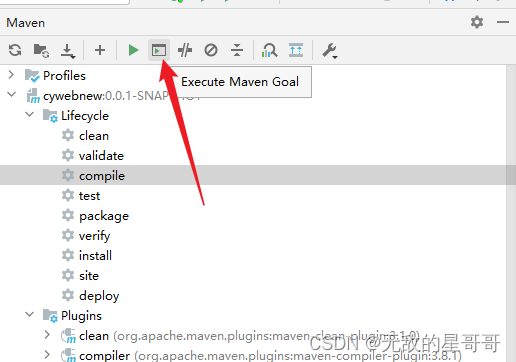Select the Lifecycle folder
This screenshot has height=362, width=516.
coord(85,116)
